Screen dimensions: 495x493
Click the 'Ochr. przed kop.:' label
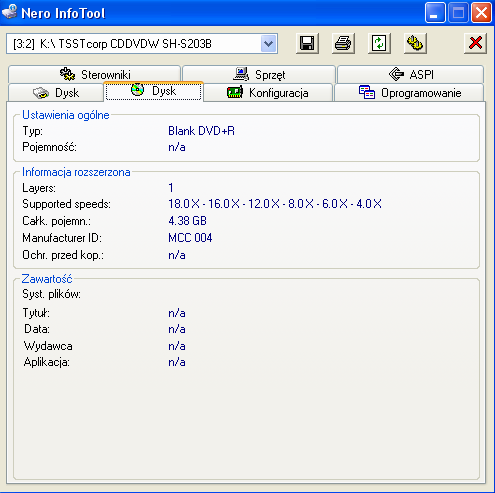click(x=63, y=255)
